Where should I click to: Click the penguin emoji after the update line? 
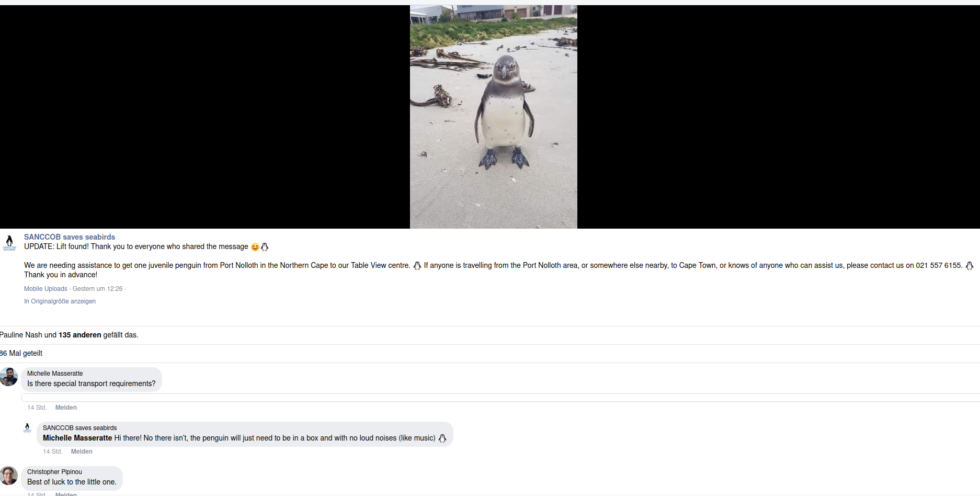tap(265, 247)
